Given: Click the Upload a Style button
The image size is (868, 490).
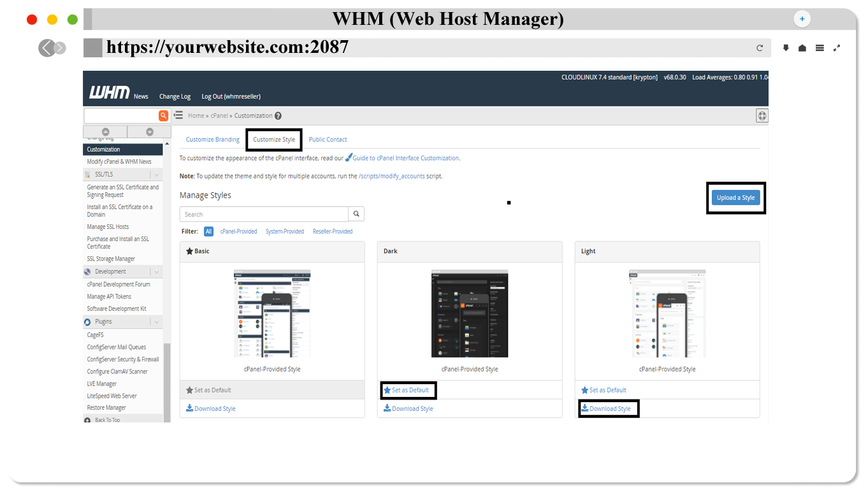Looking at the screenshot, I should [x=735, y=198].
